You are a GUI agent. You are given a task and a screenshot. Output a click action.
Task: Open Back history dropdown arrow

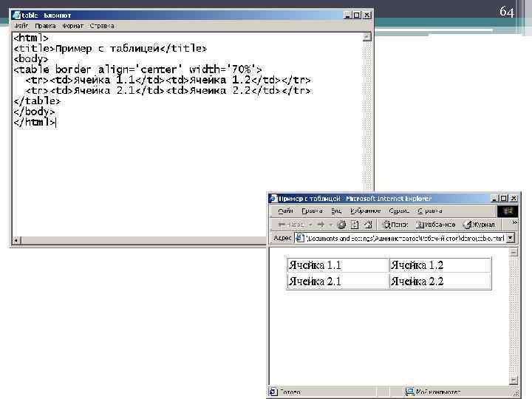pyautogui.click(x=310, y=225)
